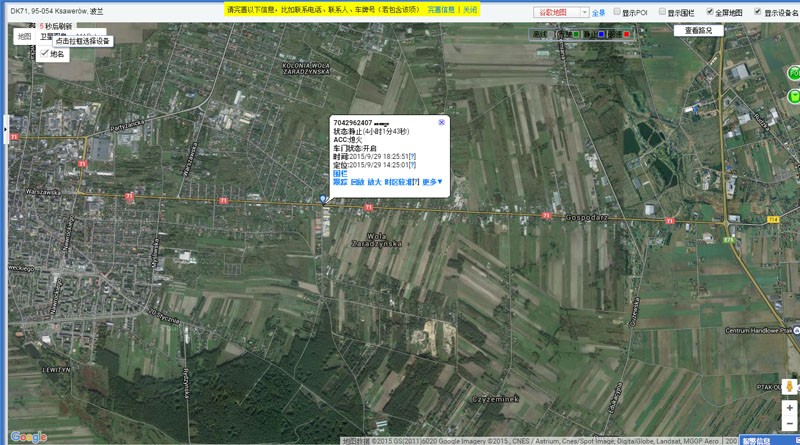Viewport: 800px width, 445px height.
Task: Click the left panel expand arrow
Action: (x=4, y=129)
